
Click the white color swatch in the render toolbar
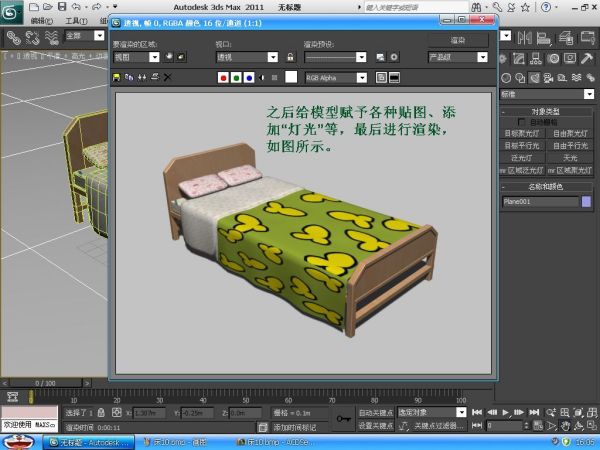[x=291, y=77]
